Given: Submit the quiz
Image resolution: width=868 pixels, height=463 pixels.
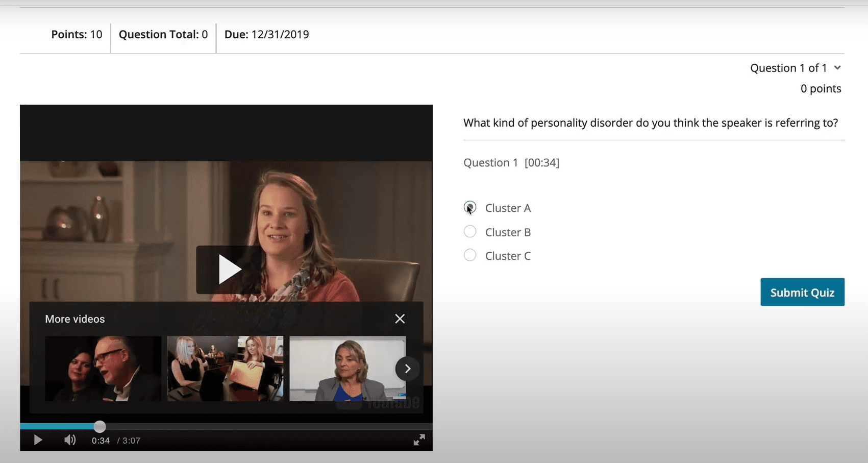Looking at the screenshot, I should (802, 292).
